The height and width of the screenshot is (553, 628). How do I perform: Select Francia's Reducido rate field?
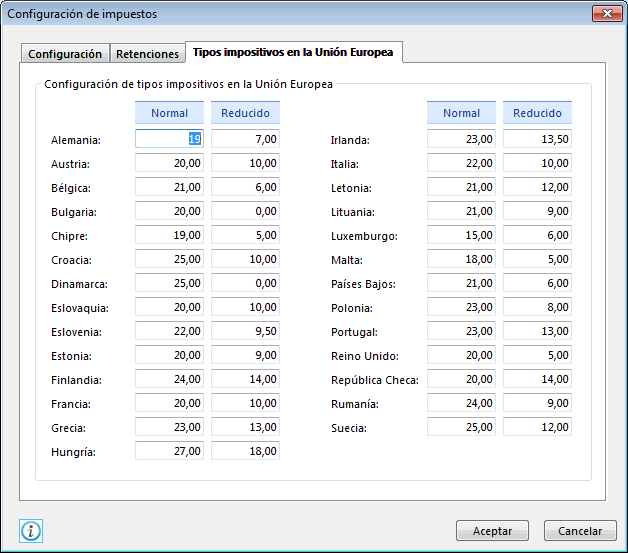click(x=245, y=404)
